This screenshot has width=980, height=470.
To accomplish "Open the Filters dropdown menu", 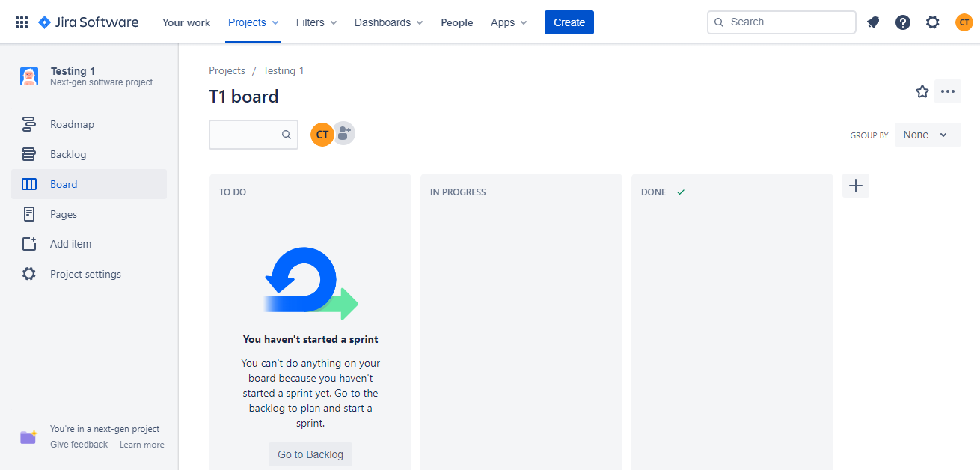I will [x=316, y=22].
